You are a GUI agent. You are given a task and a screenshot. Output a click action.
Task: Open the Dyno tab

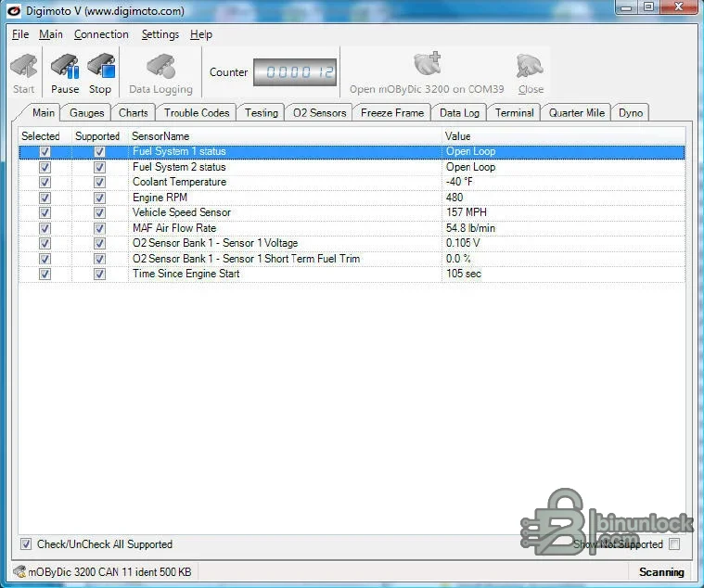coord(631,112)
